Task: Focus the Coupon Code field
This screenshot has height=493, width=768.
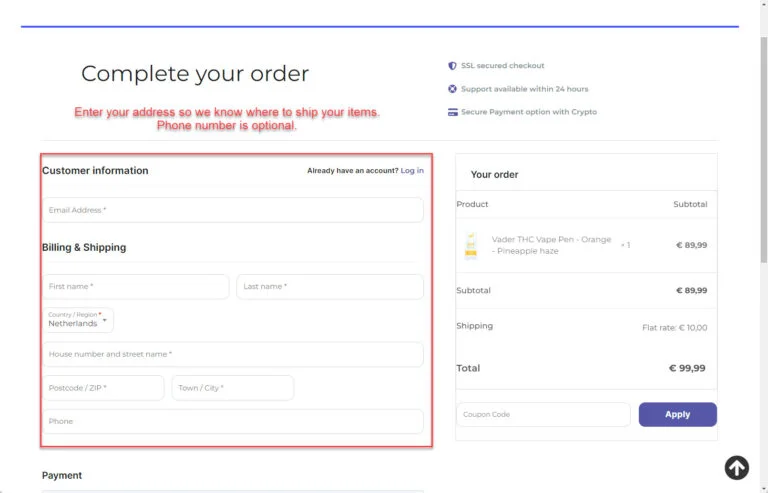Action: [543, 414]
